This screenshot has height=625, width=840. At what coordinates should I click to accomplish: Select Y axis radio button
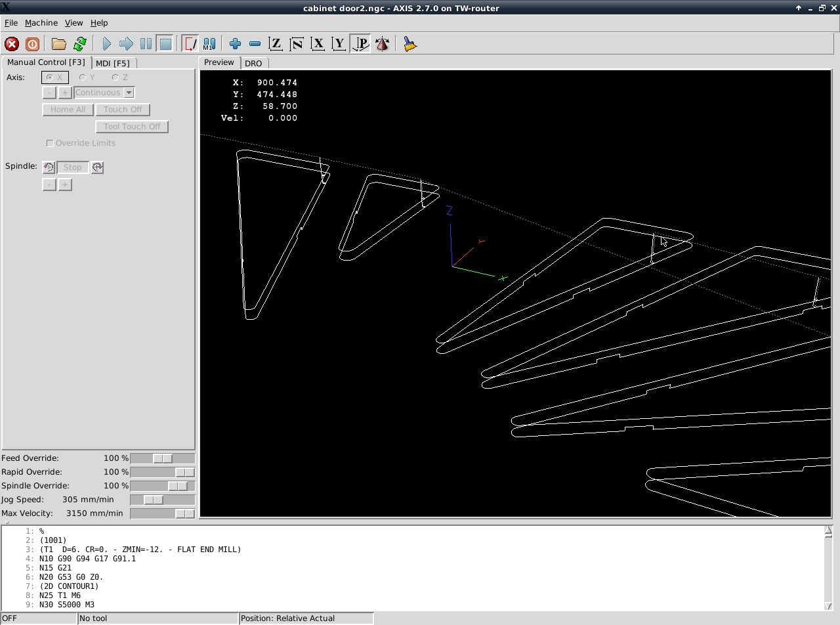coord(87,77)
